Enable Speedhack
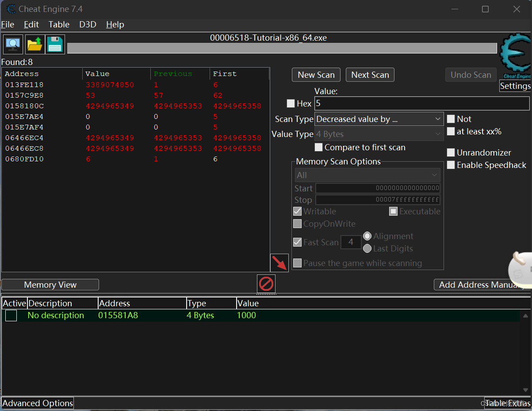Image resolution: width=532 pixels, height=411 pixels. (x=451, y=165)
